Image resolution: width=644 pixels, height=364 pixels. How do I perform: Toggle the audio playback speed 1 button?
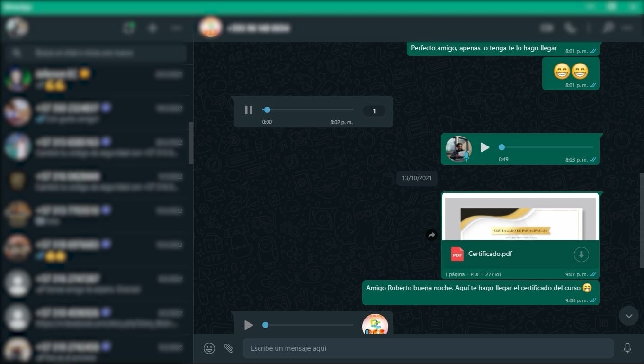click(x=374, y=111)
